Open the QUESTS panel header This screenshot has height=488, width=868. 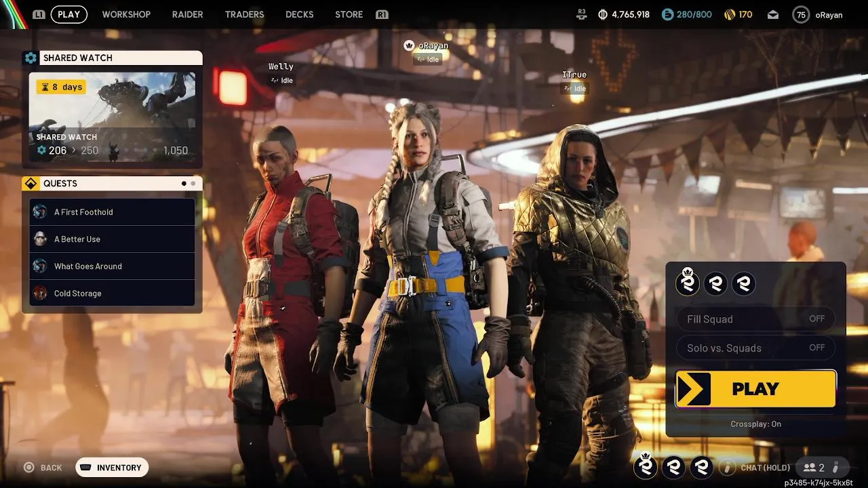pyautogui.click(x=113, y=183)
